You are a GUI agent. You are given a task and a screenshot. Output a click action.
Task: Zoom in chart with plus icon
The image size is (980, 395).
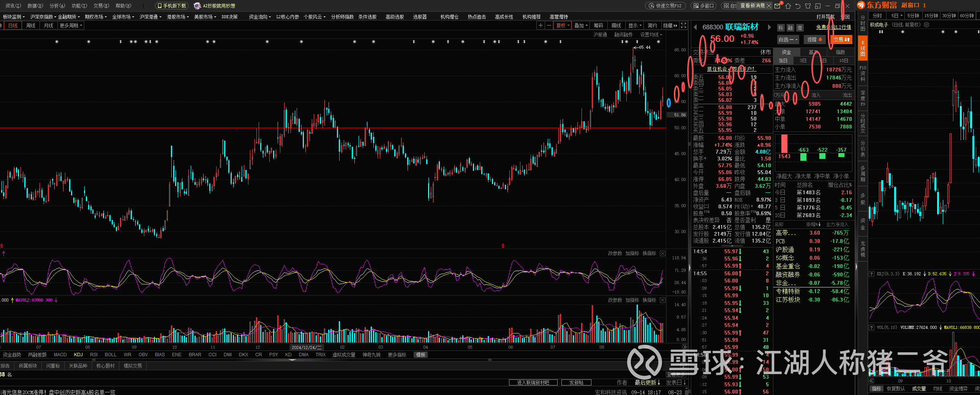540,25
